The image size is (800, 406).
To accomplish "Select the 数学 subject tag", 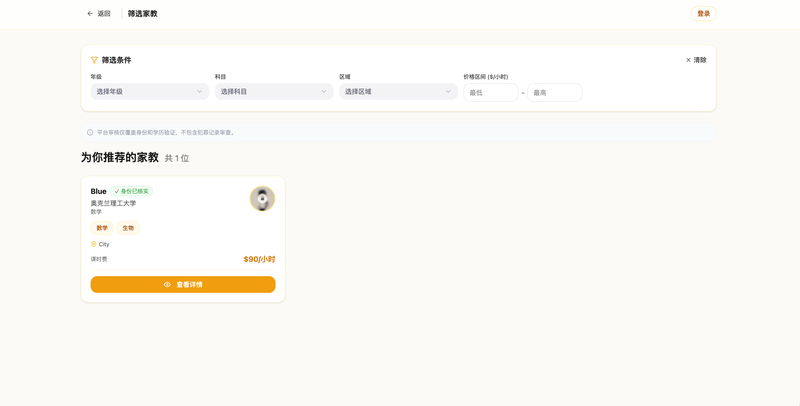I will click(x=102, y=228).
